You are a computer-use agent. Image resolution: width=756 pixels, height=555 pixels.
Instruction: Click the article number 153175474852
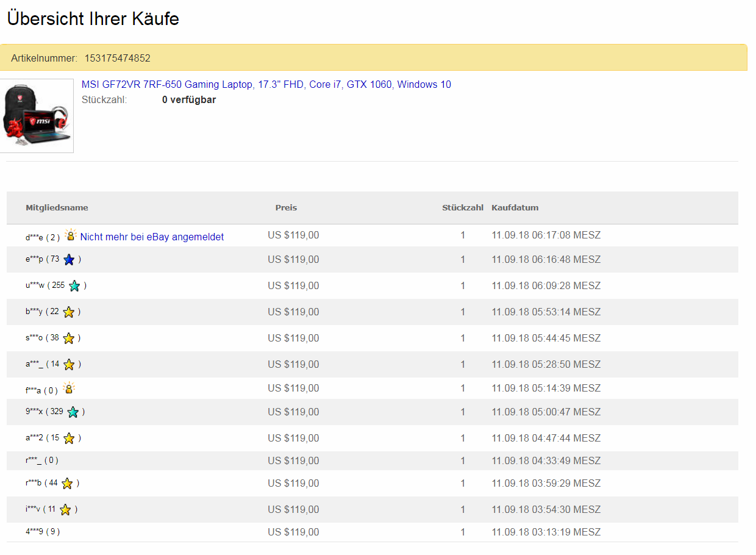117,59
